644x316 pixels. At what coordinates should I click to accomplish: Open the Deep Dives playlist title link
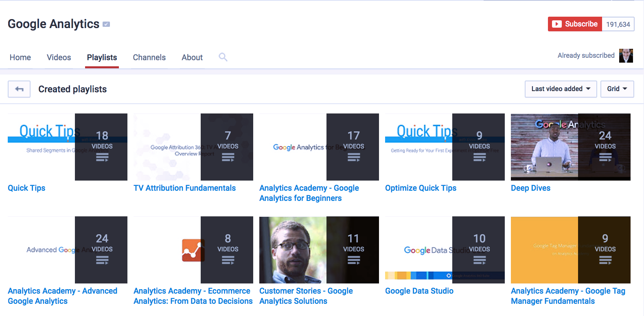[x=530, y=188]
